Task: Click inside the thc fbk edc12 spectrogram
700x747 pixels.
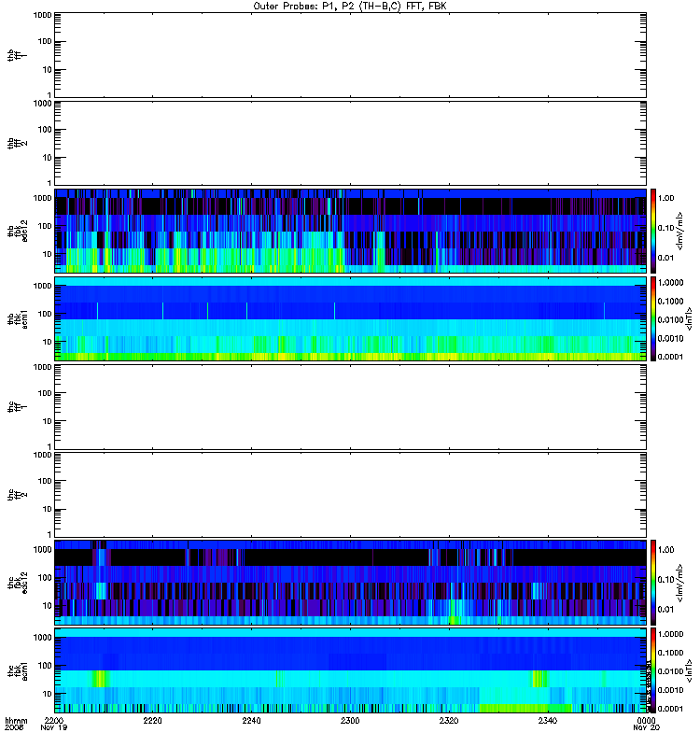Action: click(350, 583)
